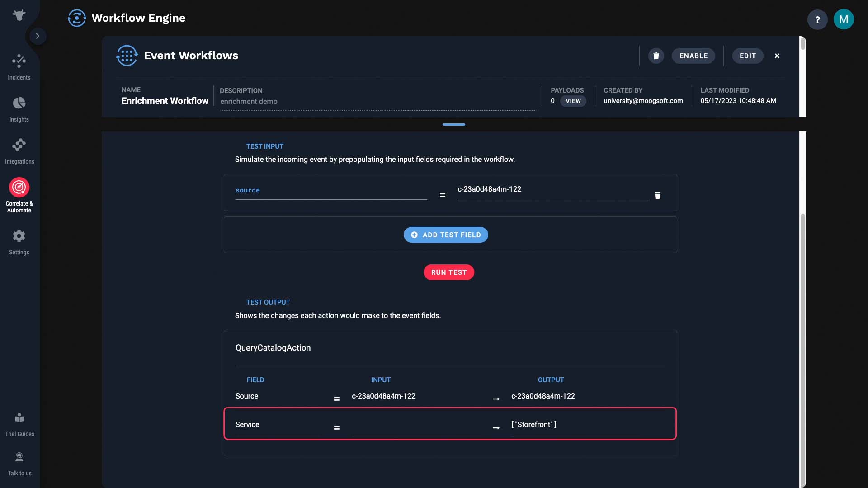868x488 pixels.
Task: Expand the sidebar with chevron arrow
Action: tap(38, 36)
